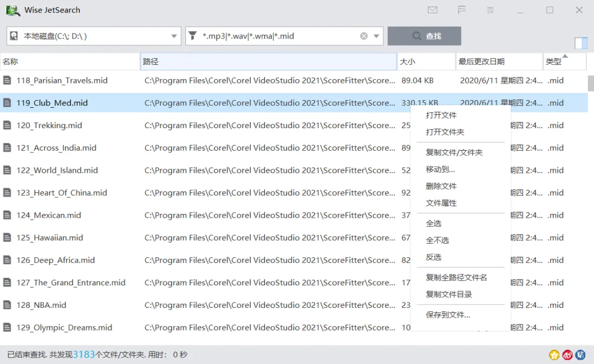Sort by 最后更改日期 column header
The image size is (594, 364).
[x=499, y=62]
